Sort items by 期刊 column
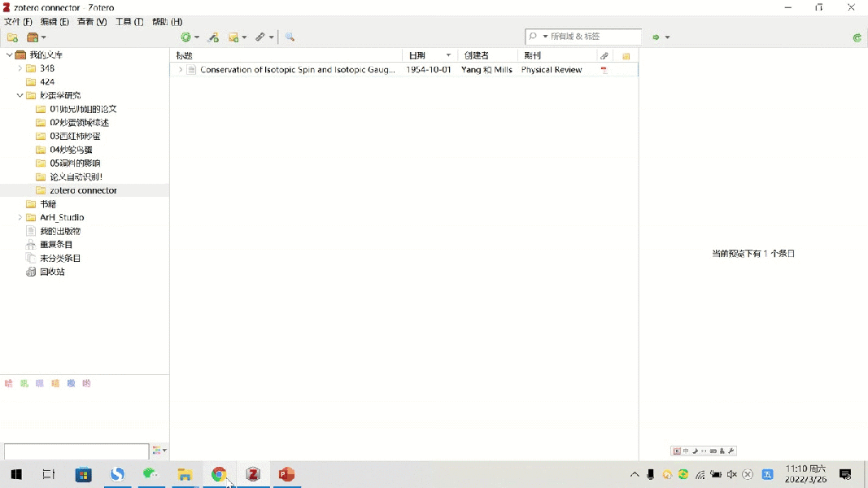Image resolution: width=868 pixels, height=488 pixels. [x=557, y=55]
